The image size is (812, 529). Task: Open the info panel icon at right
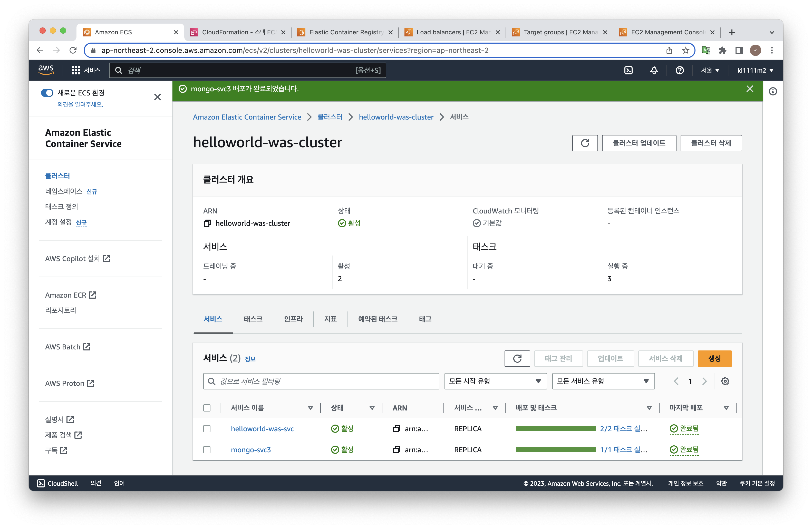point(773,91)
